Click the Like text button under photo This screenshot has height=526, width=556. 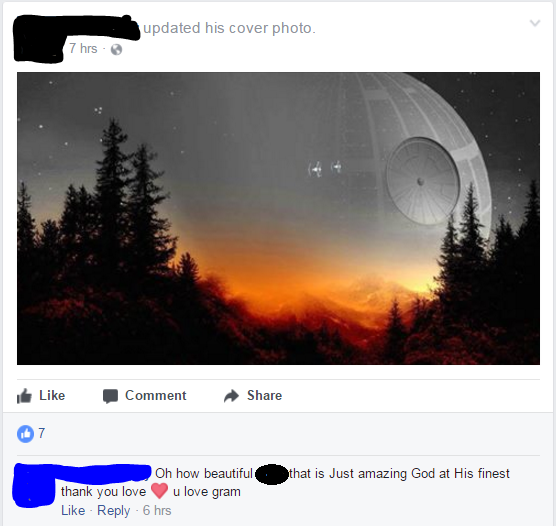52,395
